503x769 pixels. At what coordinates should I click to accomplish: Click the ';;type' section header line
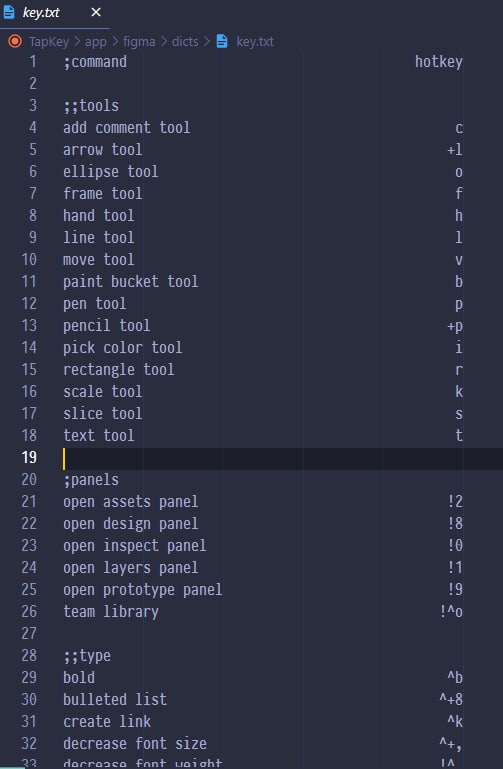(87, 655)
